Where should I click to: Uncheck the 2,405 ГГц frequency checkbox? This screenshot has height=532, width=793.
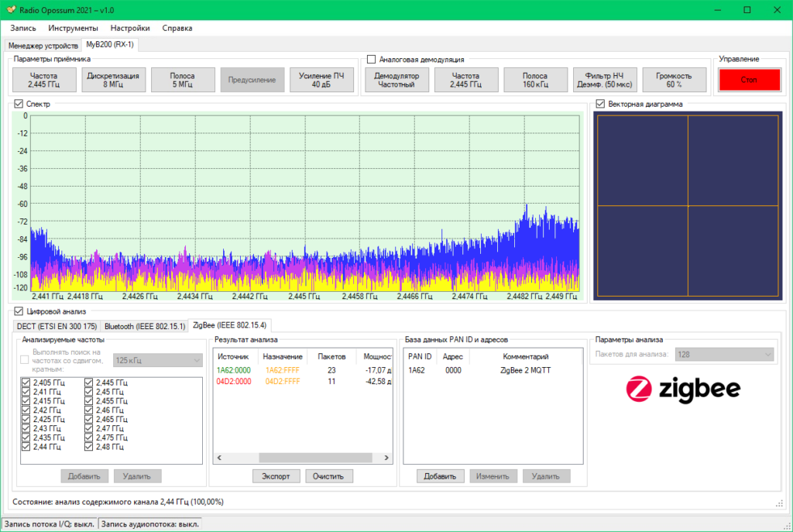click(27, 383)
